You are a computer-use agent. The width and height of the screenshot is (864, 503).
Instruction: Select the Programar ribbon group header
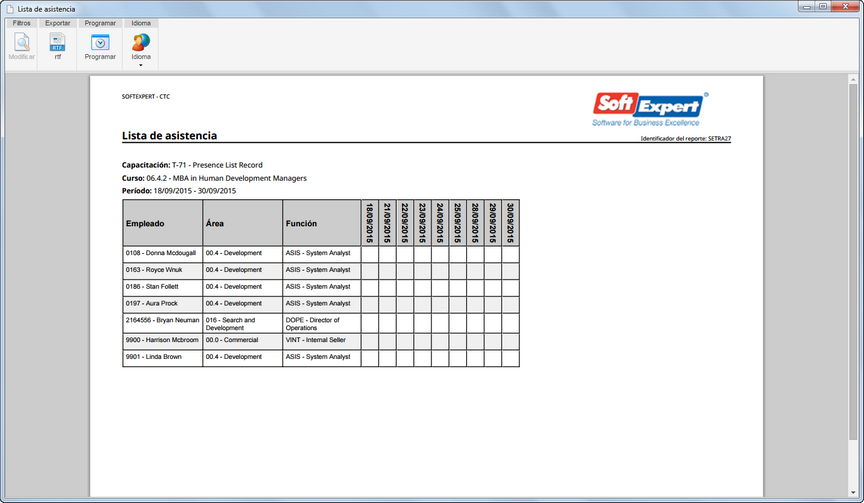coord(100,23)
